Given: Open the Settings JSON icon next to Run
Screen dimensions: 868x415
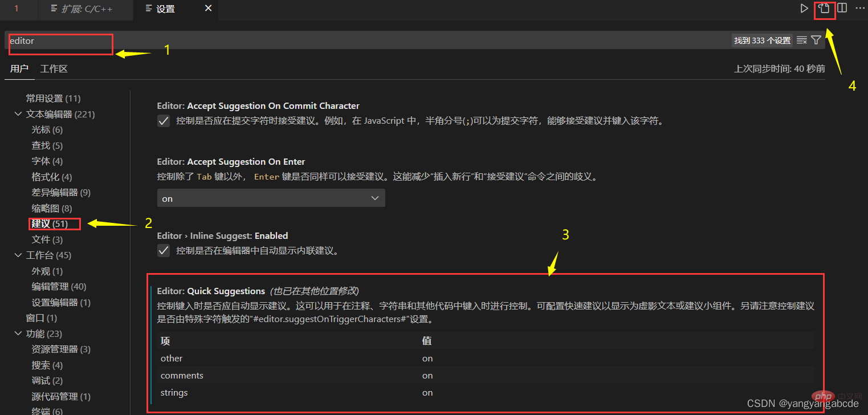Looking at the screenshot, I should point(825,9).
